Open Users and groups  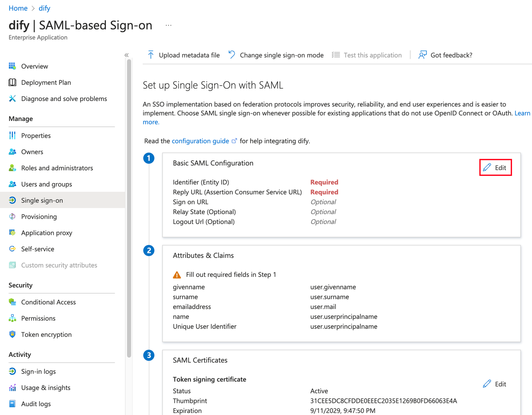click(47, 184)
